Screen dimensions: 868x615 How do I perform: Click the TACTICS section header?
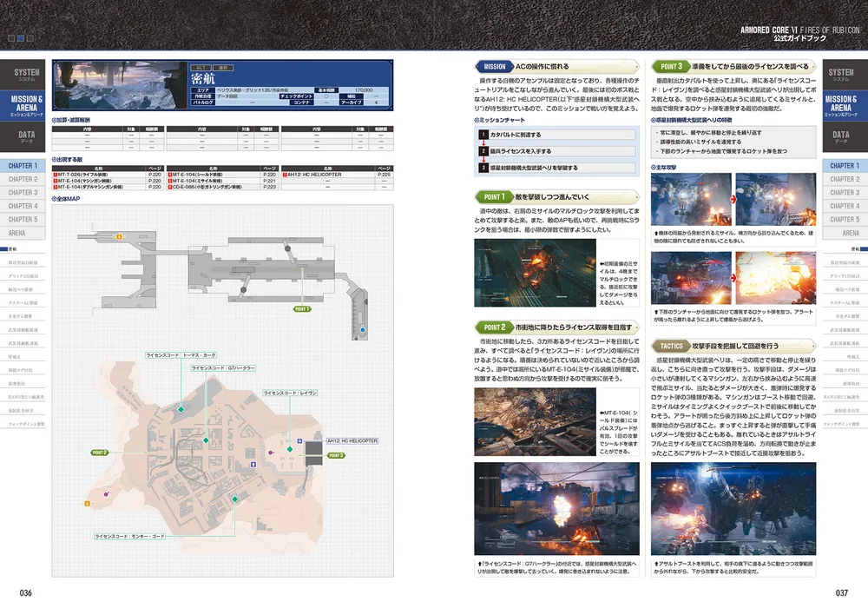pyautogui.click(x=734, y=346)
